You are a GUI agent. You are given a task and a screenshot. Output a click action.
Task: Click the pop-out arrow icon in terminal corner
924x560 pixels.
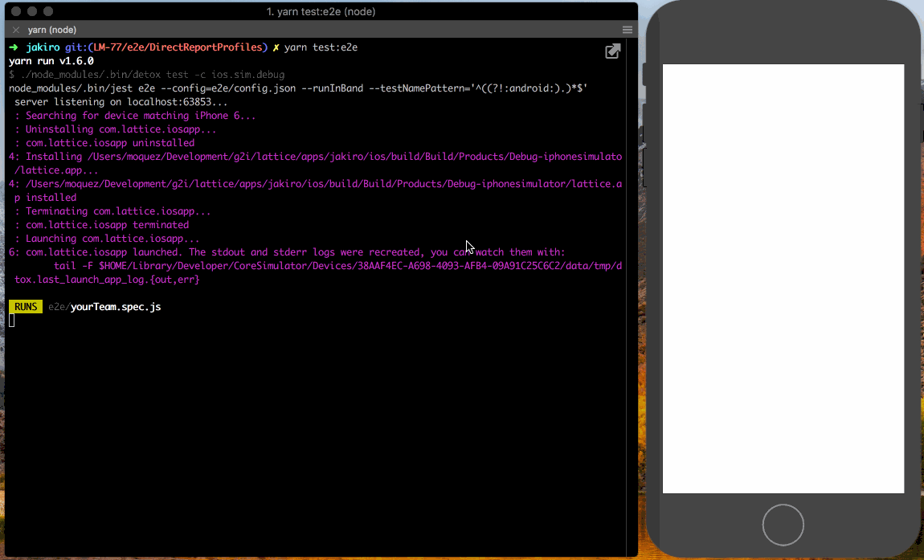(x=612, y=51)
